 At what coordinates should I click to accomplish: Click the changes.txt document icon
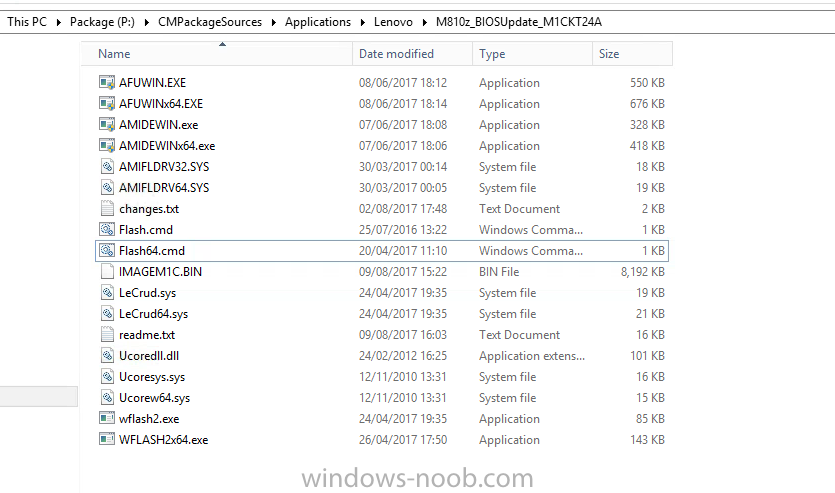tap(107, 209)
